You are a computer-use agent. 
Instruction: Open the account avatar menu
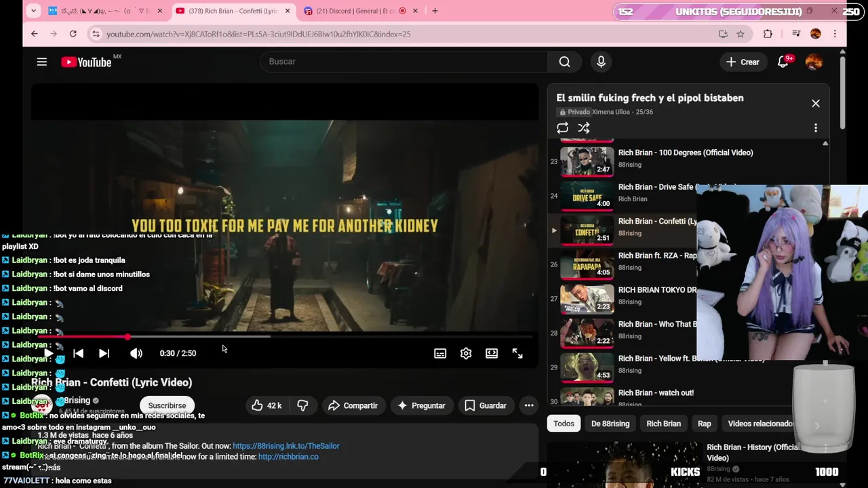[x=814, y=62]
